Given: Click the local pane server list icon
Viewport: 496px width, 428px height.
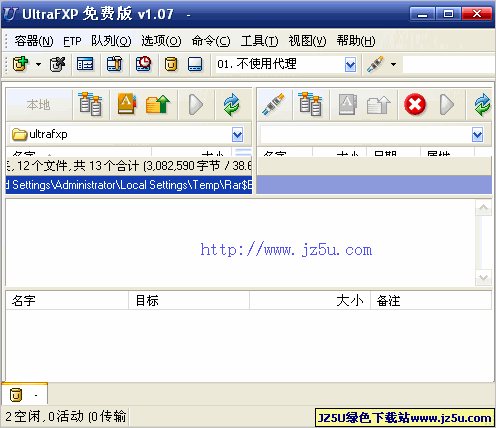Looking at the screenshot, I should click(x=90, y=105).
